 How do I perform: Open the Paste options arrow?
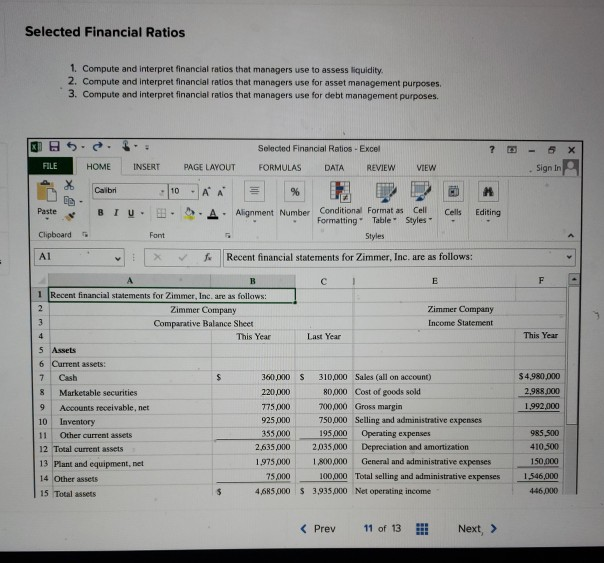coord(47,219)
